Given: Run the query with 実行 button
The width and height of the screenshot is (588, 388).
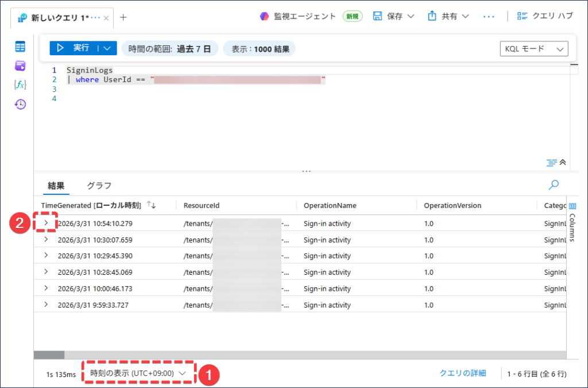Looking at the screenshot, I should point(73,48).
